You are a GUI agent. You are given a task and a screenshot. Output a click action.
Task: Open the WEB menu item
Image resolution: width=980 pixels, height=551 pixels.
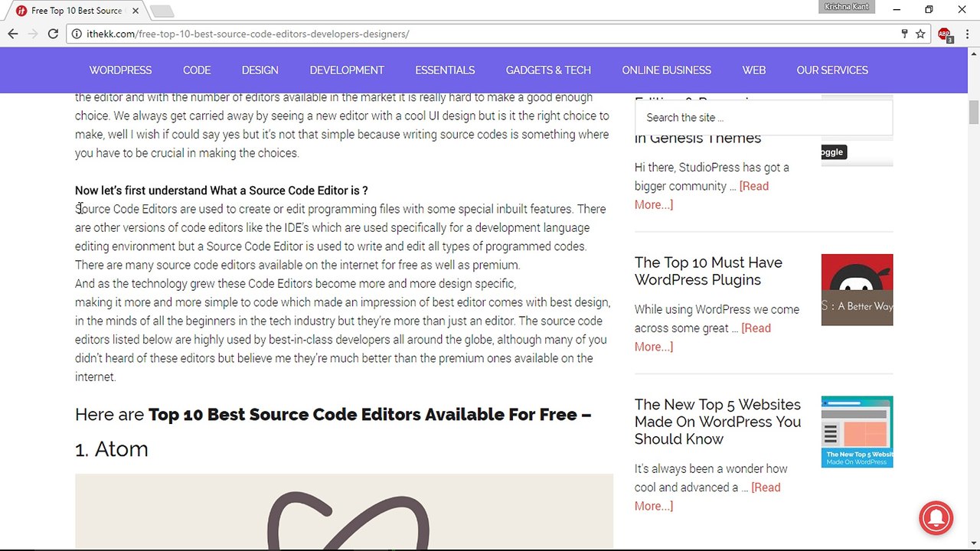coord(754,70)
